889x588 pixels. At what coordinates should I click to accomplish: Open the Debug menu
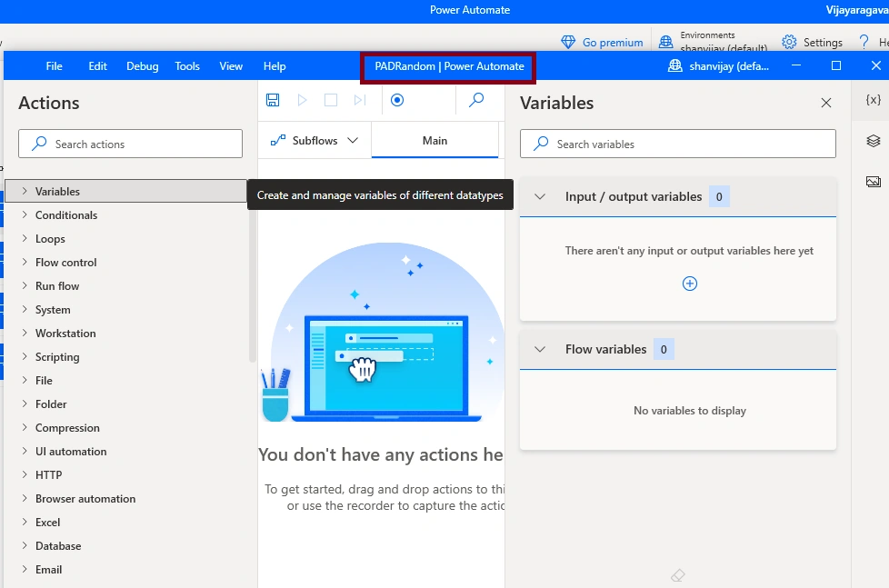[x=143, y=66]
